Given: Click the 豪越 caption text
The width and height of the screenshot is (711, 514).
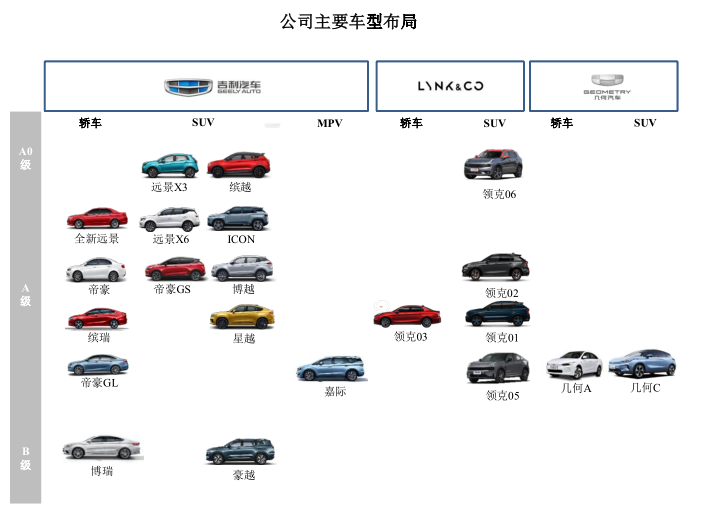Looking at the screenshot, I should (244, 475).
